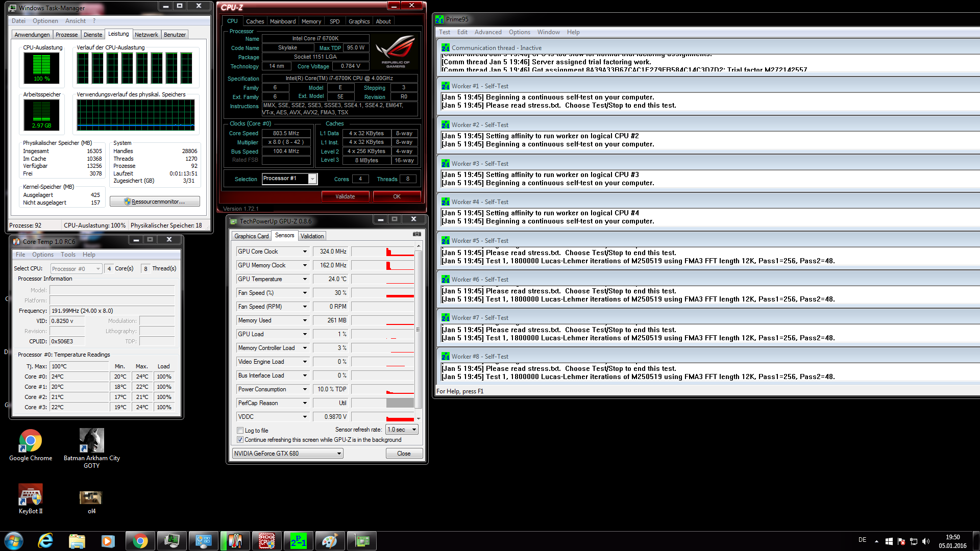Open the ol4 desktop image file
Screen dimensions: 980x551
click(x=91, y=497)
